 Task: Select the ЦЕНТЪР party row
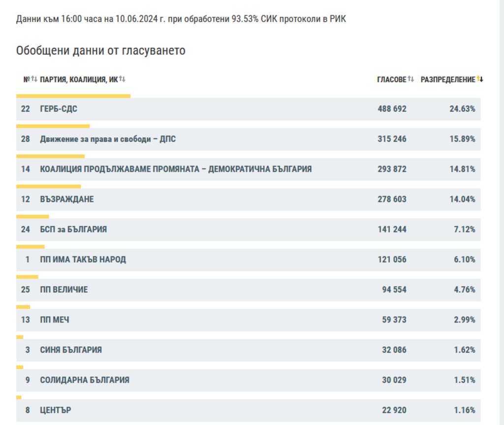click(x=56, y=410)
